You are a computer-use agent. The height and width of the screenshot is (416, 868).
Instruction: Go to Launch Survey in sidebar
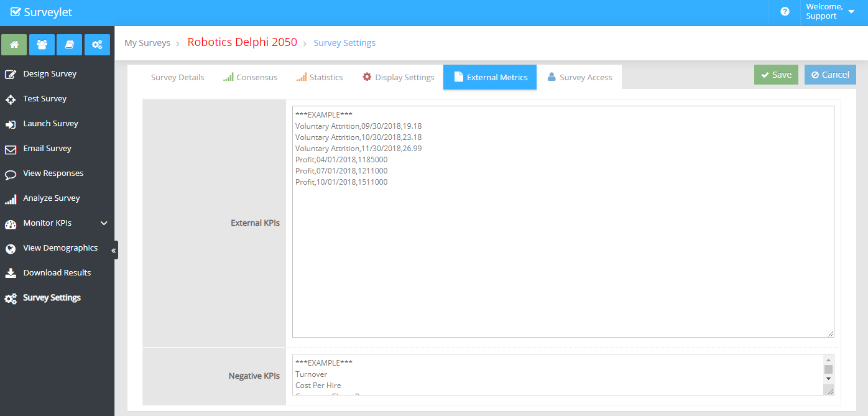pos(50,124)
